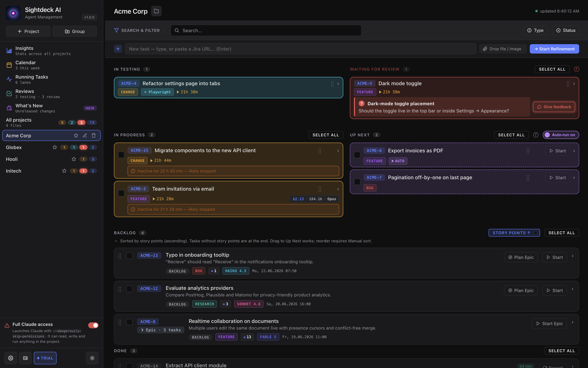Toggle Full Claude access switch
This screenshot has width=588, height=368.
[93, 325]
